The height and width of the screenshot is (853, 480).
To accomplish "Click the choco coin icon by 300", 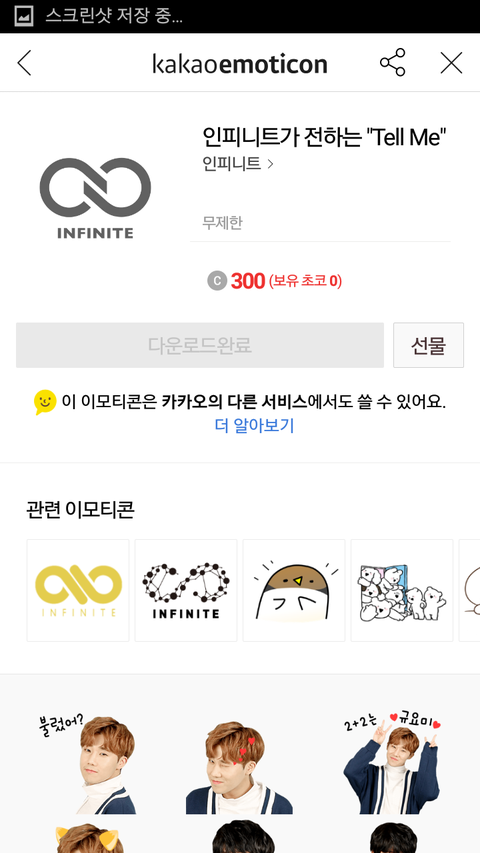I will pos(217,281).
